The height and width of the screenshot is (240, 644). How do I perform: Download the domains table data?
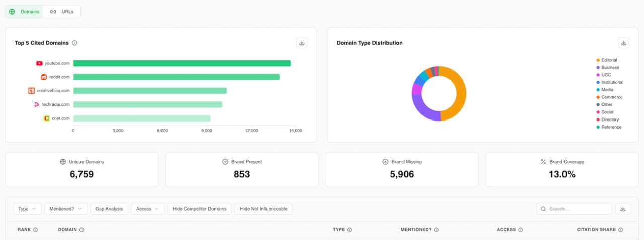click(623, 209)
